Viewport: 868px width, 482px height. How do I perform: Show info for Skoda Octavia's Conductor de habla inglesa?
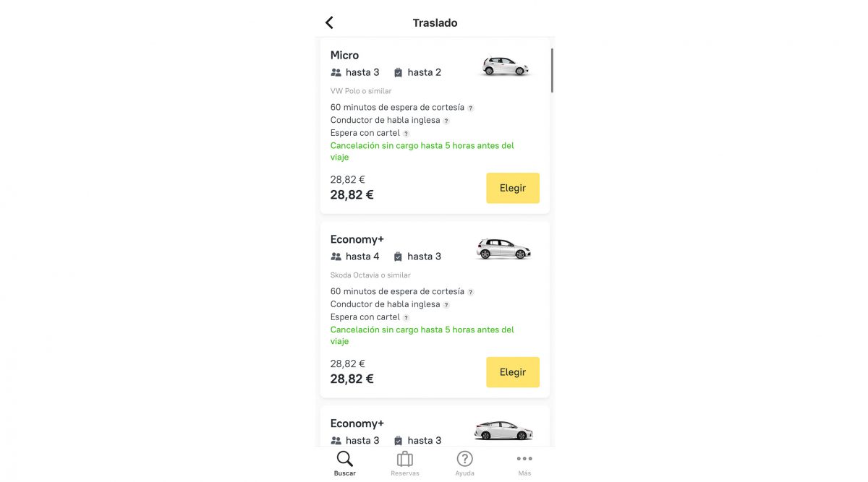click(446, 305)
